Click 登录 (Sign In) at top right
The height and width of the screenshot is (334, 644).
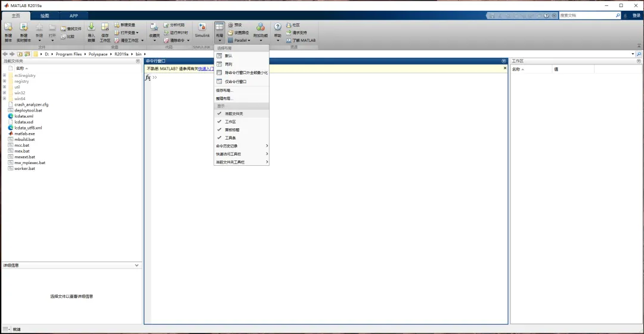pos(636,16)
